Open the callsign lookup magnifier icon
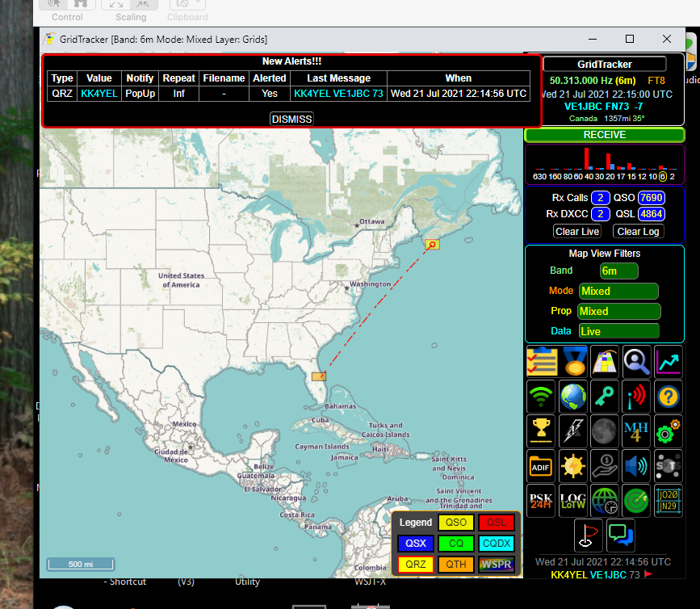 pyautogui.click(x=636, y=361)
